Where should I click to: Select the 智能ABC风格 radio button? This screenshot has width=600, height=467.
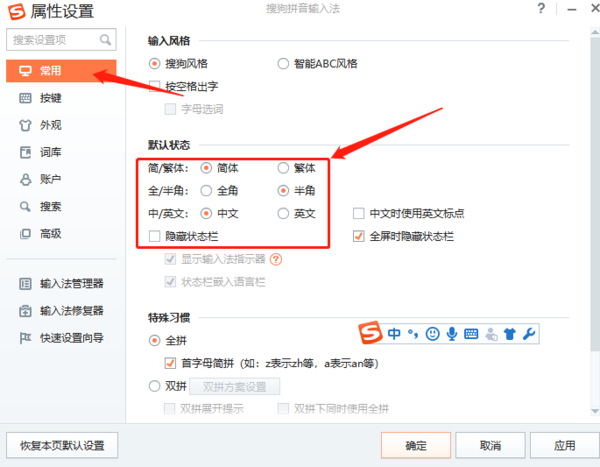click(x=283, y=64)
